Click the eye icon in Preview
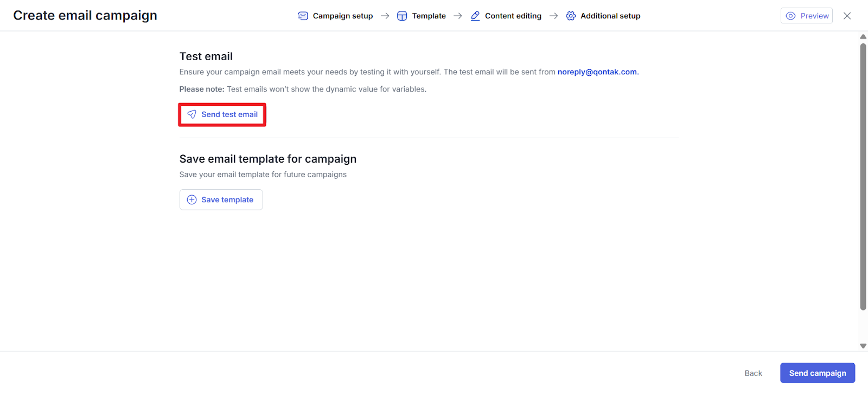The width and height of the screenshot is (868, 393). (791, 16)
